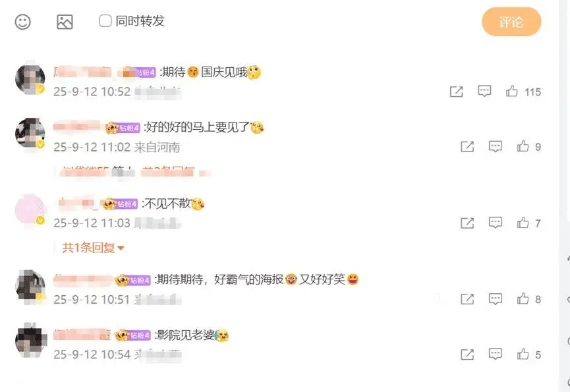Image resolution: width=570 pixels, height=392 pixels.
Task: Repost the 国庆见哦 comment
Action: 456,92
